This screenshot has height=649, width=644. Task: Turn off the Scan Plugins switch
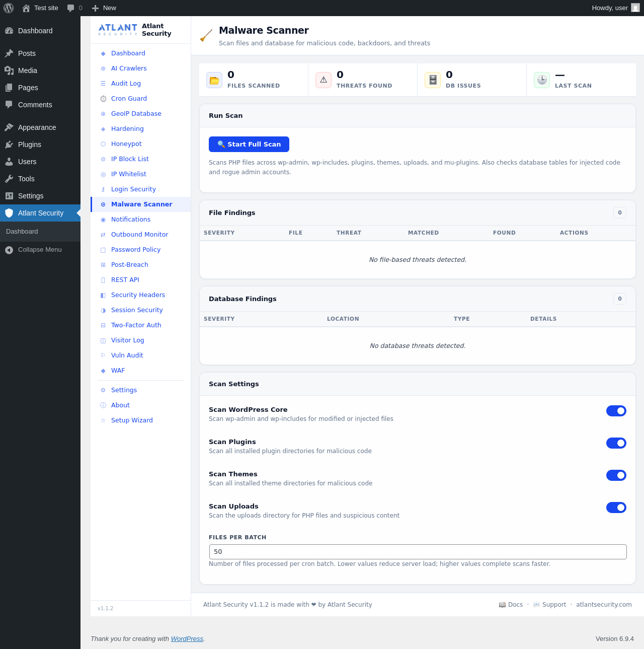coord(616,443)
